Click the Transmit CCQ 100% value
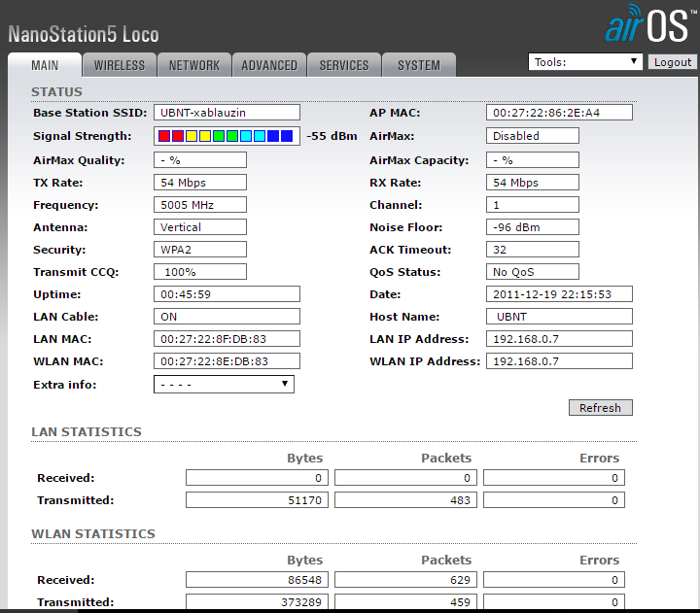700x613 pixels. pyautogui.click(x=200, y=272)
